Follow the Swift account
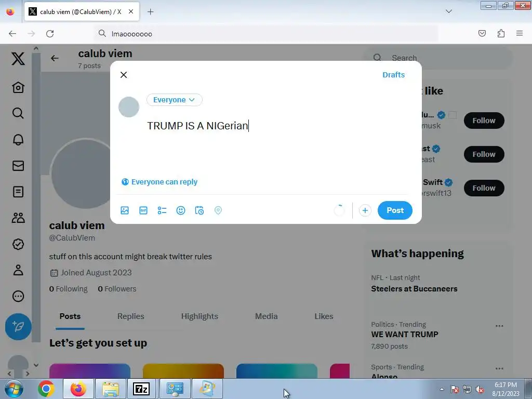The image size is (532, 399). tap(484, 188)
